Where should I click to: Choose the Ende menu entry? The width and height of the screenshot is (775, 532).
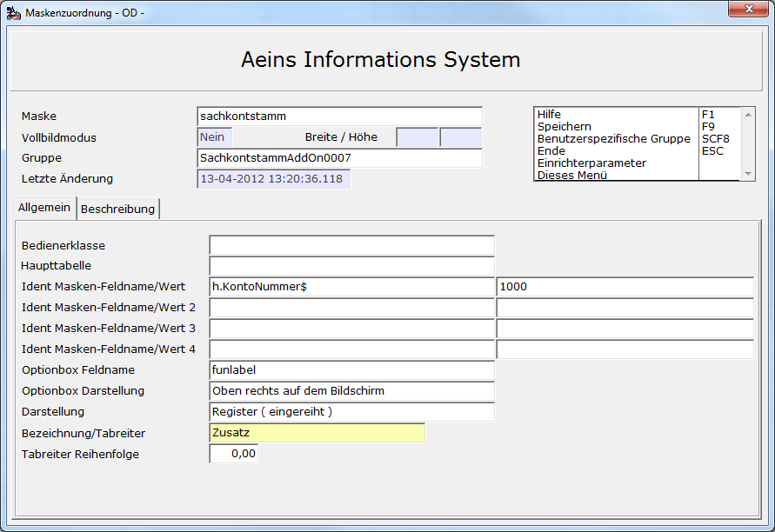[x=551, y=150]
